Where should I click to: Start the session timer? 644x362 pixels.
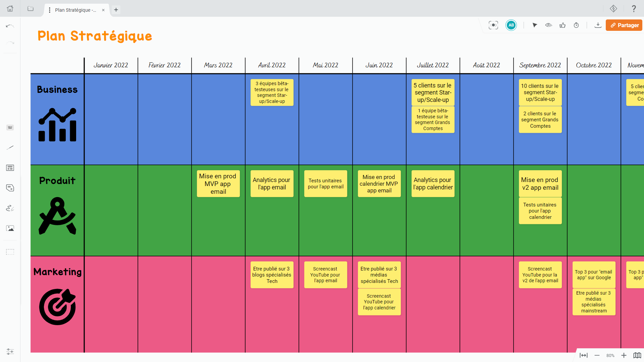(576, 25)
